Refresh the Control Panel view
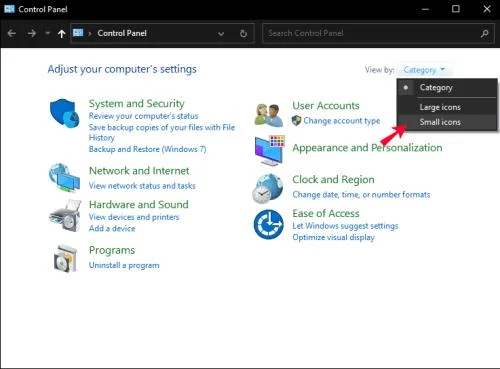 243,33
